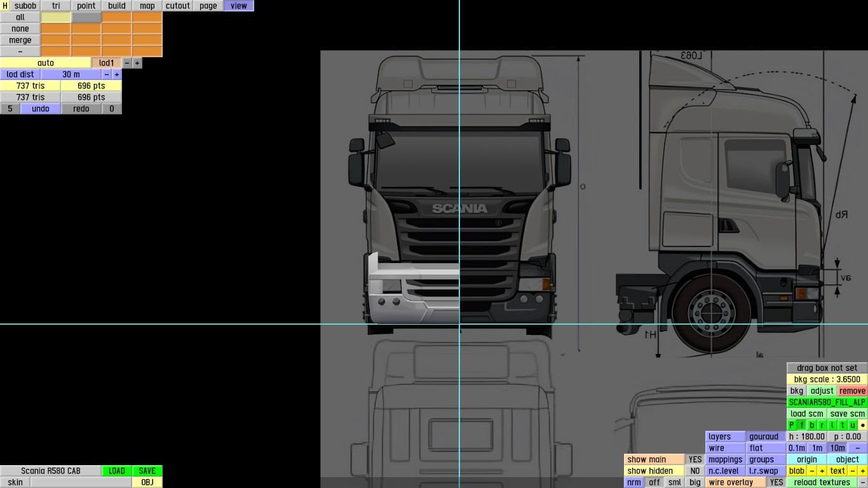Decrease lod distance with the minus button
The height and width of the screenshot is (488, 868).
click(107, 74)
